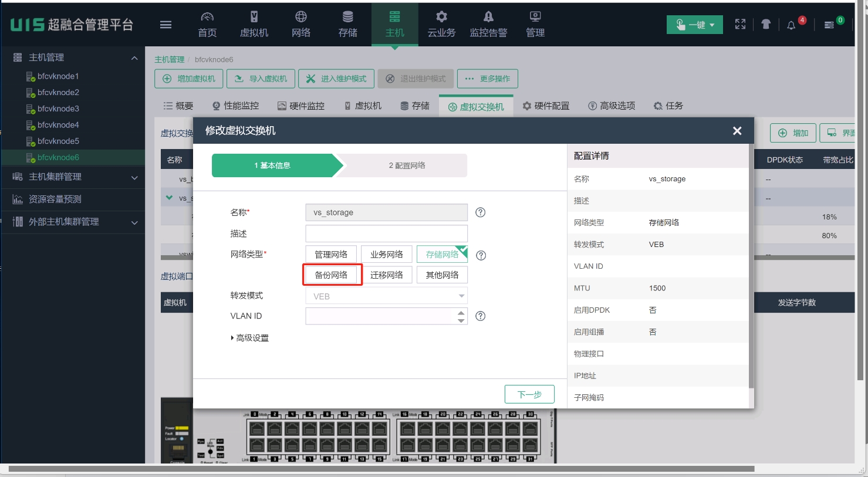Click the 配置详情 panel scrollbar
Image resolution: width=868 pixels, height=477 pixels.
point(752,265)
